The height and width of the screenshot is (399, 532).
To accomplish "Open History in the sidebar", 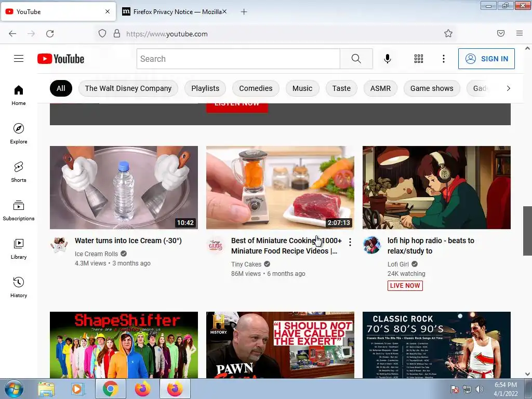I will (19, 287).
